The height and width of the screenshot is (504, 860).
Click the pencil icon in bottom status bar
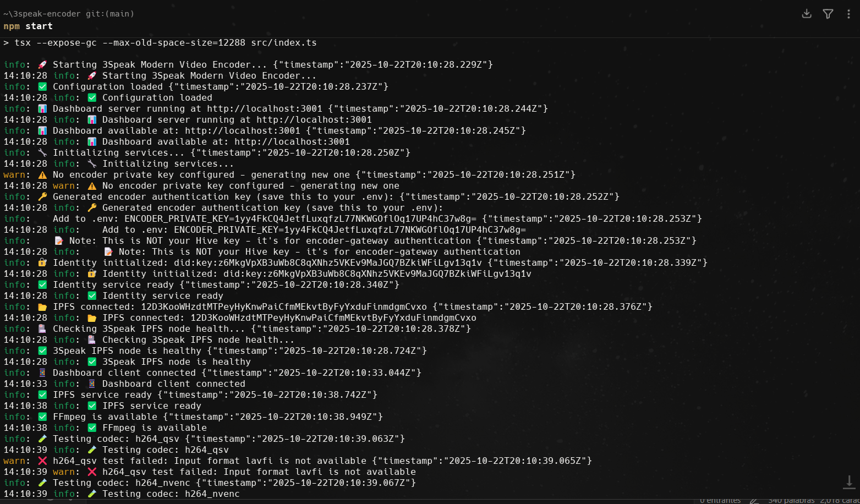pos(754,501)
